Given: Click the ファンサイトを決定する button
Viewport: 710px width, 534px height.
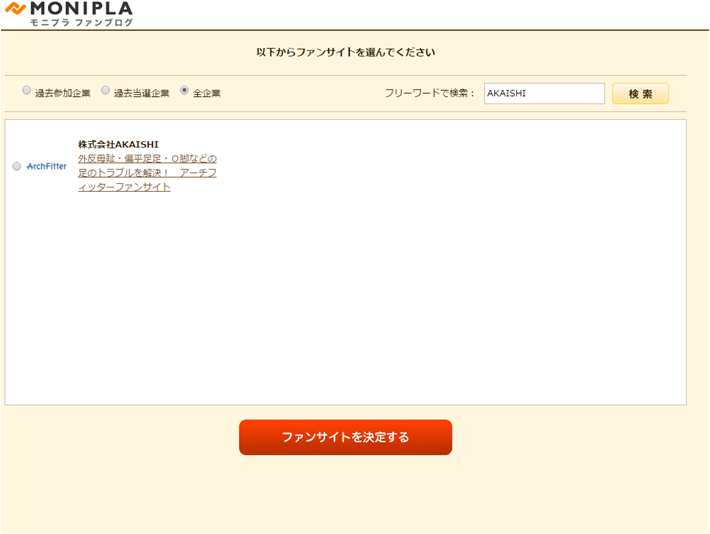Looking at the screenshot, I should [x=345, y=437].
